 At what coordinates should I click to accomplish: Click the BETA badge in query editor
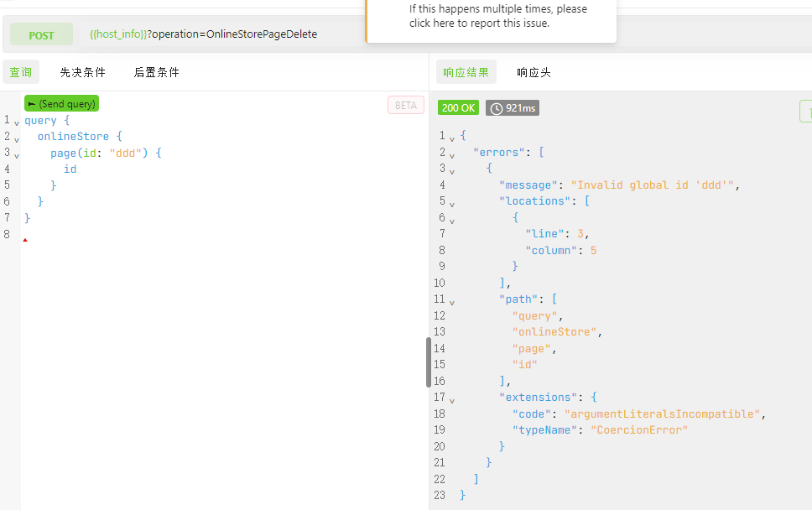tap(405, 105)
